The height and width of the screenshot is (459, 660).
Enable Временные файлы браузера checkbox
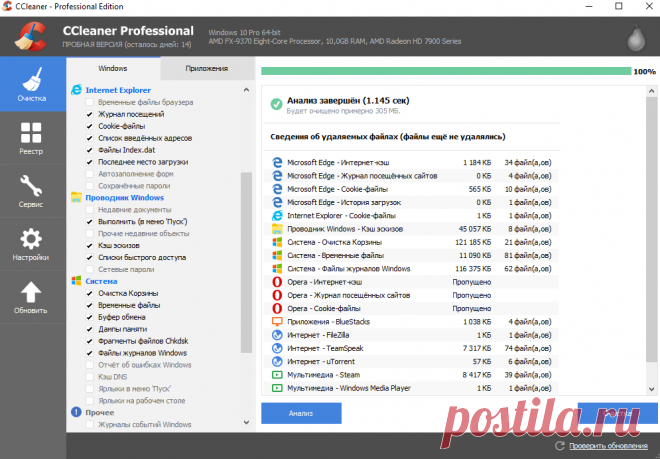[x=89, y=102]
